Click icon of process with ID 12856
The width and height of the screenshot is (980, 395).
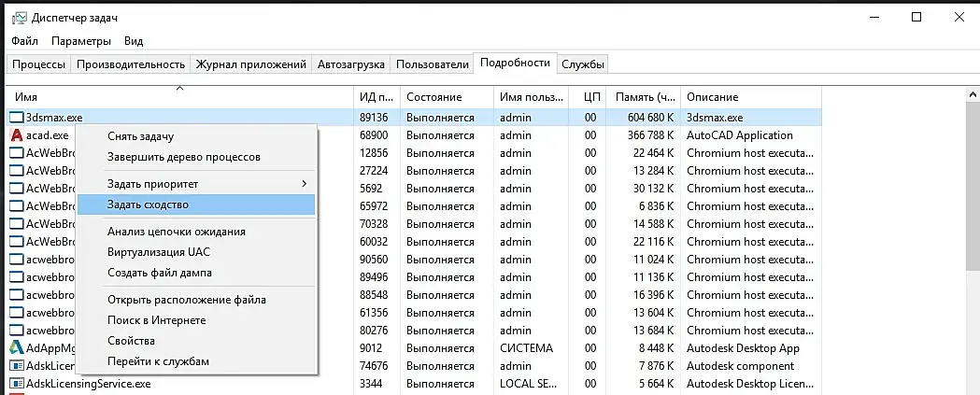17,153
